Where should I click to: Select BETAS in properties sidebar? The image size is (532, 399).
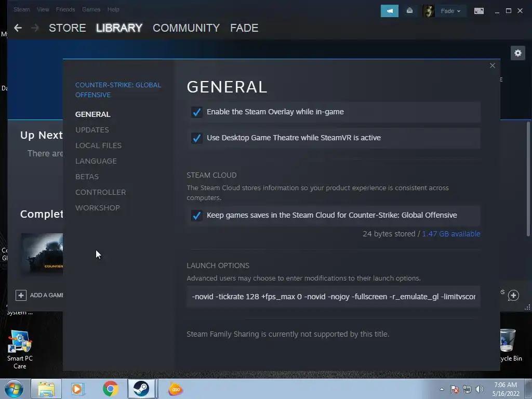(87, 177)
